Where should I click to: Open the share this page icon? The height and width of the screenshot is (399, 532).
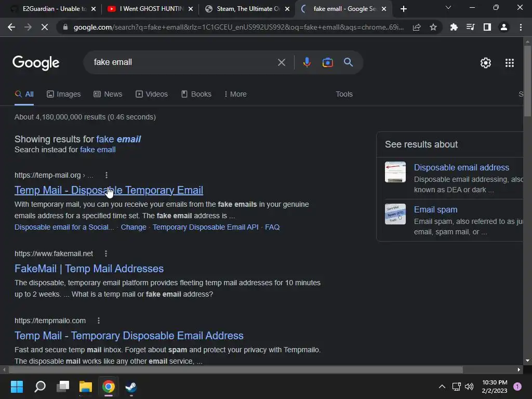pos(417,27)
